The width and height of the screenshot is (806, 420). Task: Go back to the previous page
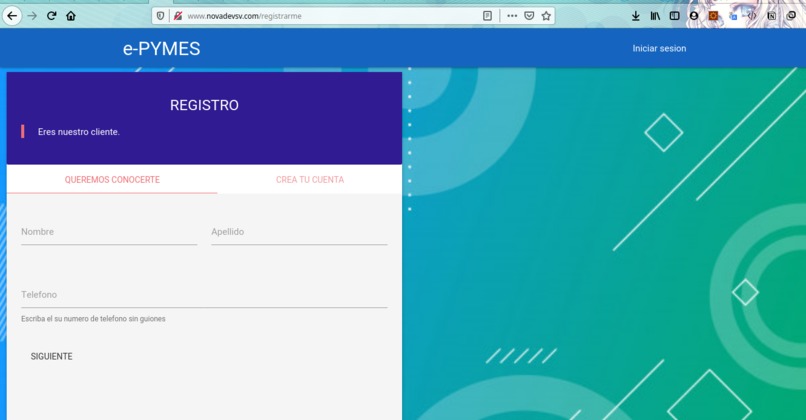coord(12,16)
